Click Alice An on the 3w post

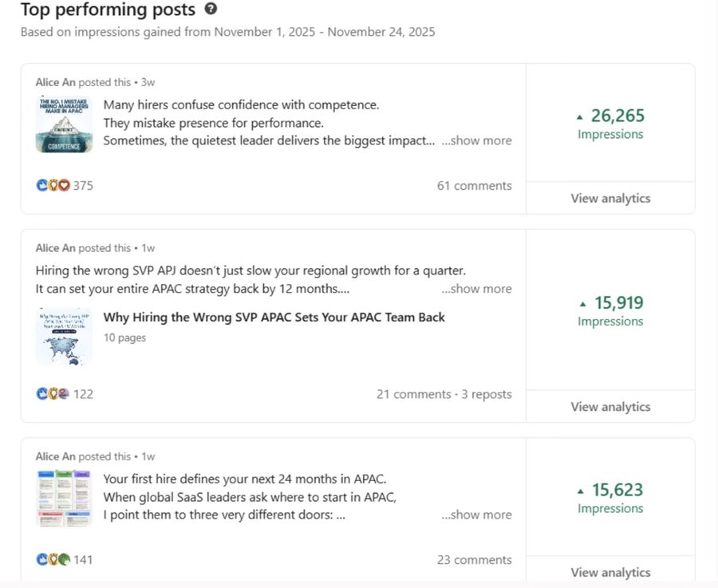55,82
